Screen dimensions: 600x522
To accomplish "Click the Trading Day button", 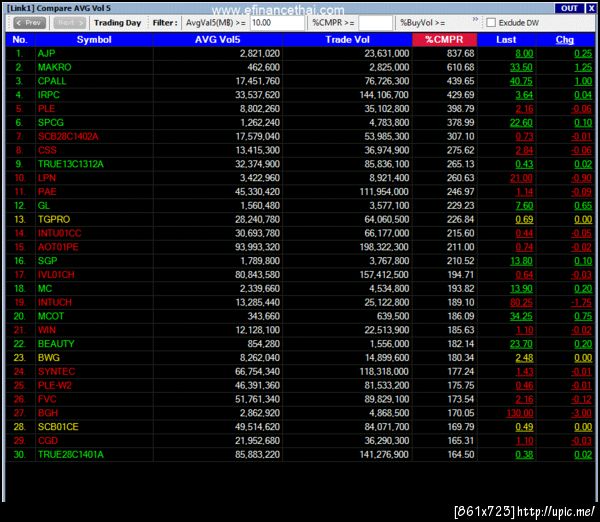I will [x=117, y=23].
